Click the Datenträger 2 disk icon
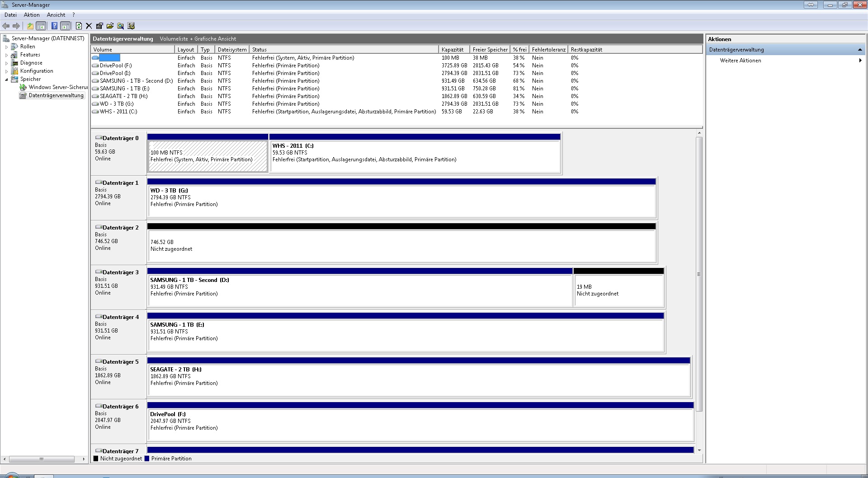This screenshot has height=478, width=868. click(99, 227)
